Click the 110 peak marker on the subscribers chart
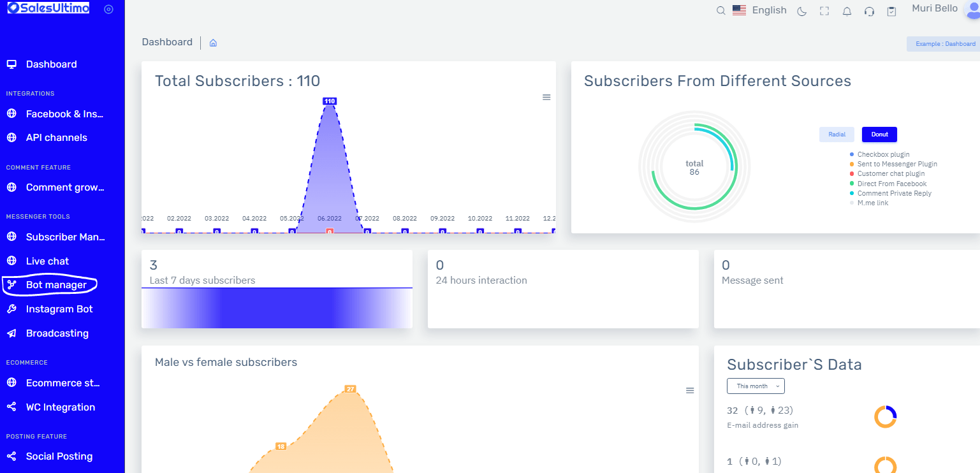The width and height of the screenshot is (980, 473). pyautogui.click(x=330, y=100)
